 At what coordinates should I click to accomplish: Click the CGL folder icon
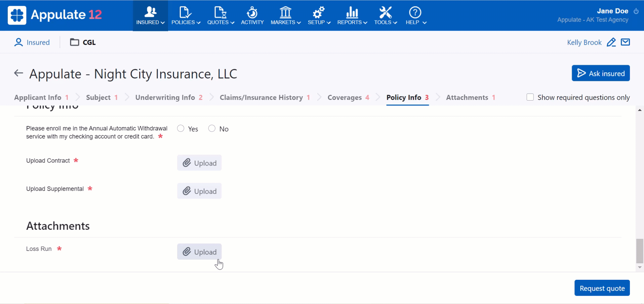[x=75, y=42]
